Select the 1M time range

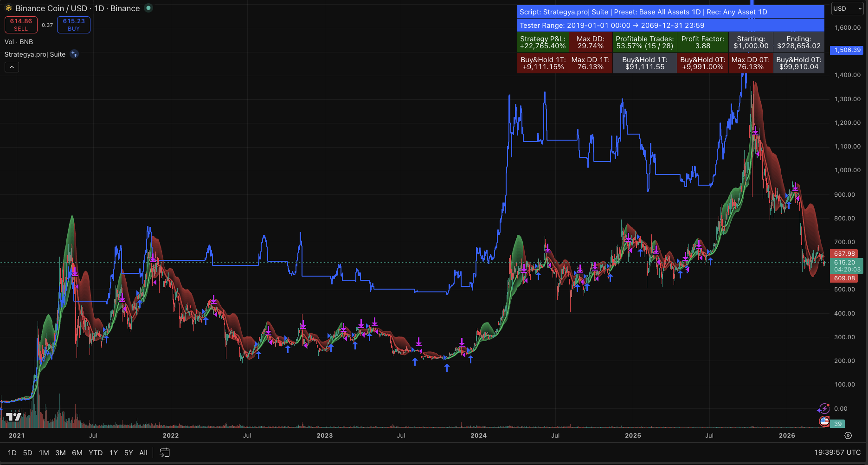coord(44,452)
